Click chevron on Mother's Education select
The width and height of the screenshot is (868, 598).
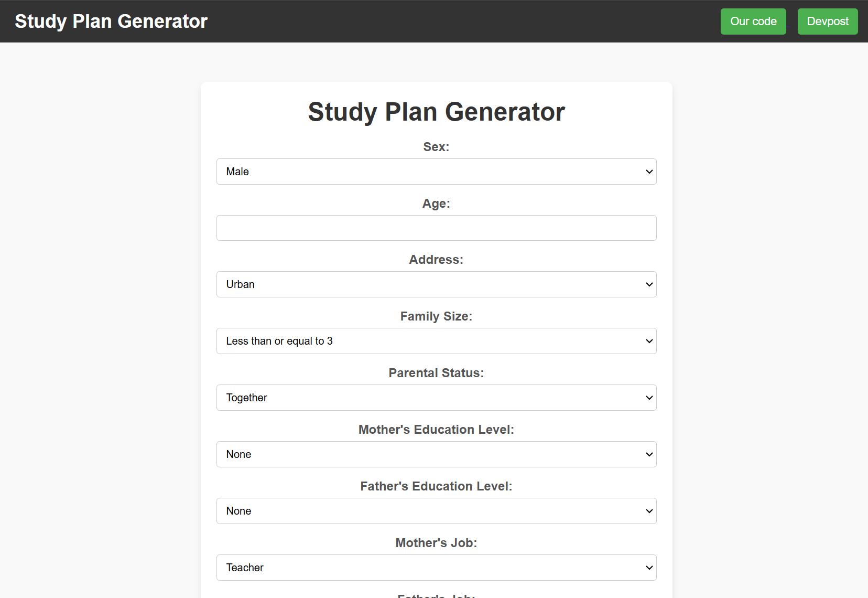pyautogui.click(x=649, y=454)
